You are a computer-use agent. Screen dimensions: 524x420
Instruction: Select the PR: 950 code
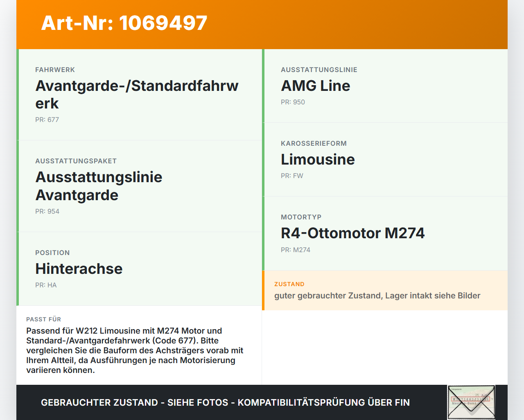(x=293, y=102)
